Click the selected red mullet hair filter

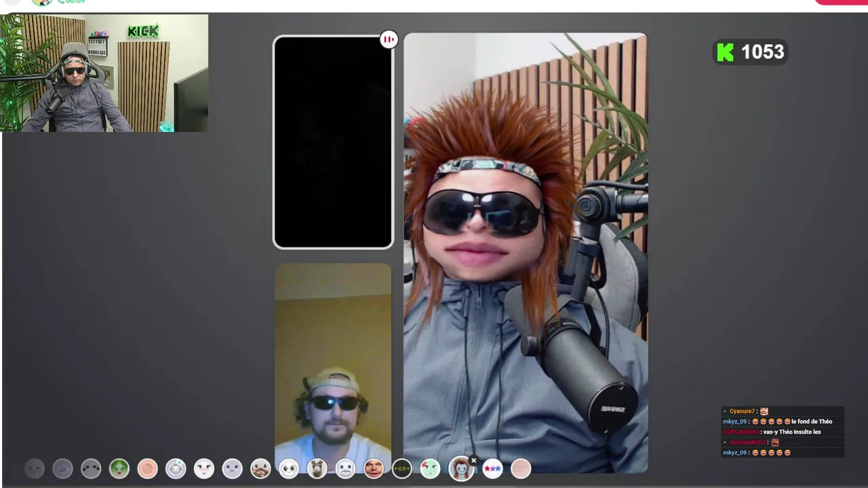point(461,468)
